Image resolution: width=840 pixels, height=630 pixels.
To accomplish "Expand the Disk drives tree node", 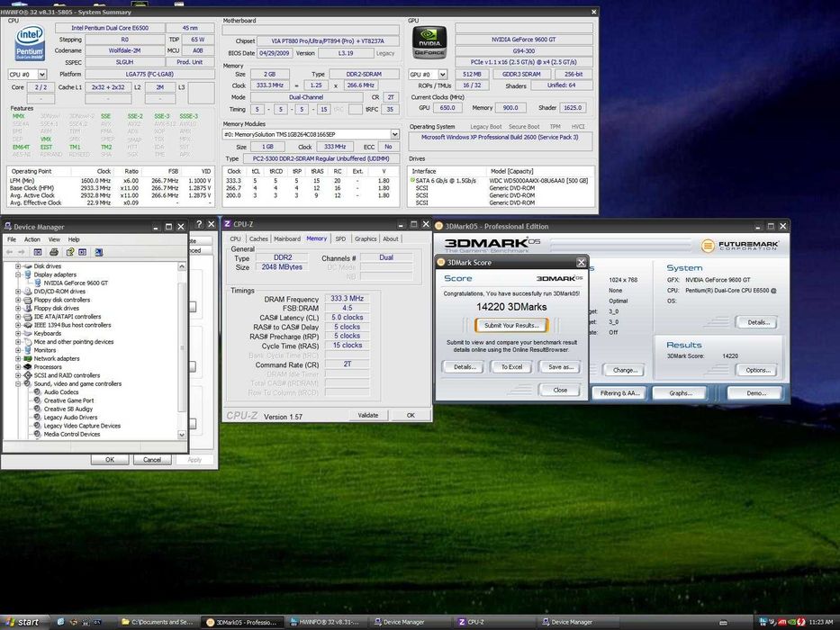I will [x=18, y=266].
